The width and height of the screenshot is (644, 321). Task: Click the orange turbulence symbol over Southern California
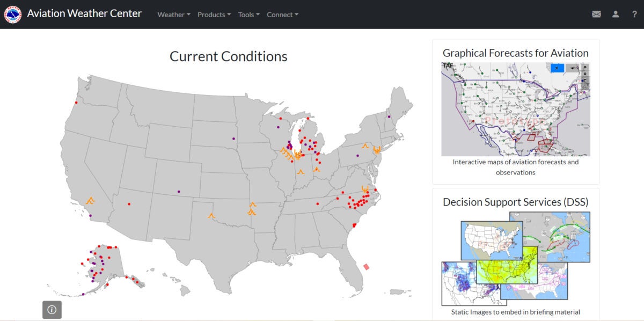(x=91, y=201)
